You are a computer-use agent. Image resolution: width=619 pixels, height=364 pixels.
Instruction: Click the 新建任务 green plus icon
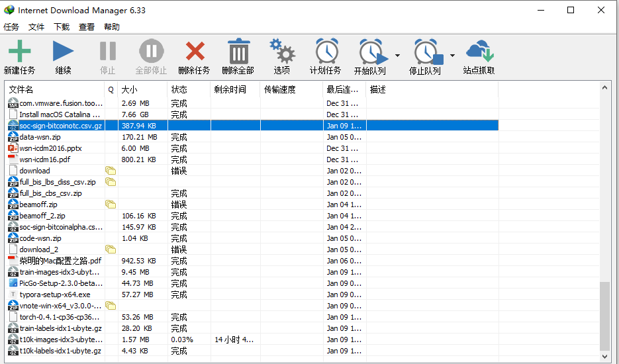[19, 52]
